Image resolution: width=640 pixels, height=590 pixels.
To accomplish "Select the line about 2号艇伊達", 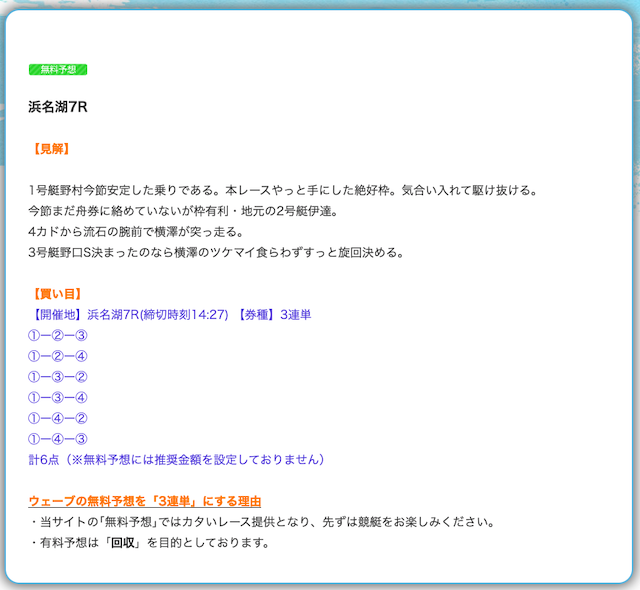I will click(183, 211).
